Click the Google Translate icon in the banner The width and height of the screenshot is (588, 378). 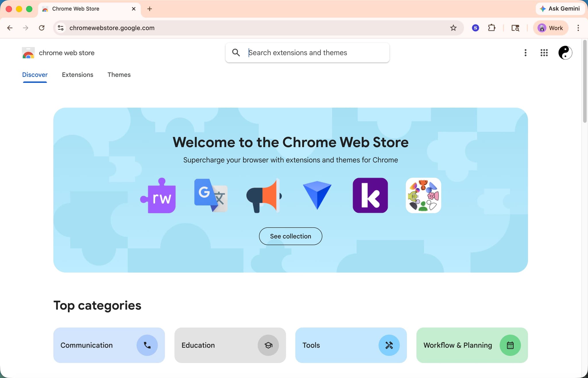click(211, 196)
